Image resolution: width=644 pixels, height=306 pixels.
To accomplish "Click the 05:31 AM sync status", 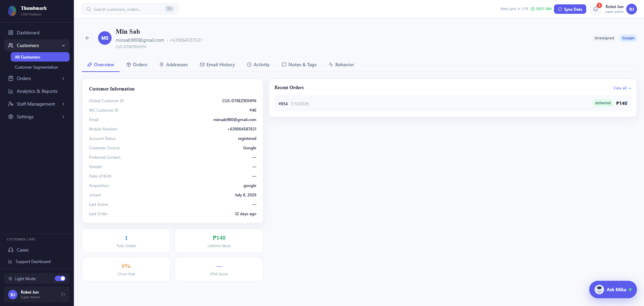I will point(541,9).
